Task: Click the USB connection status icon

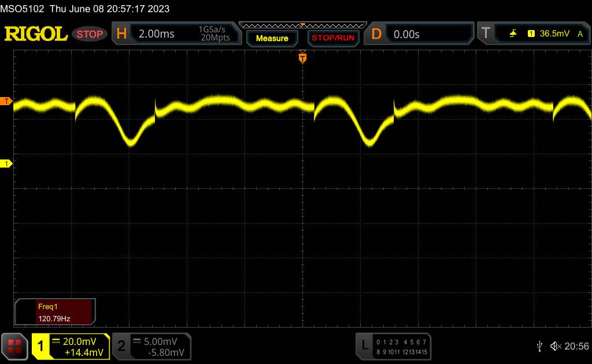Action: point(539,346)
